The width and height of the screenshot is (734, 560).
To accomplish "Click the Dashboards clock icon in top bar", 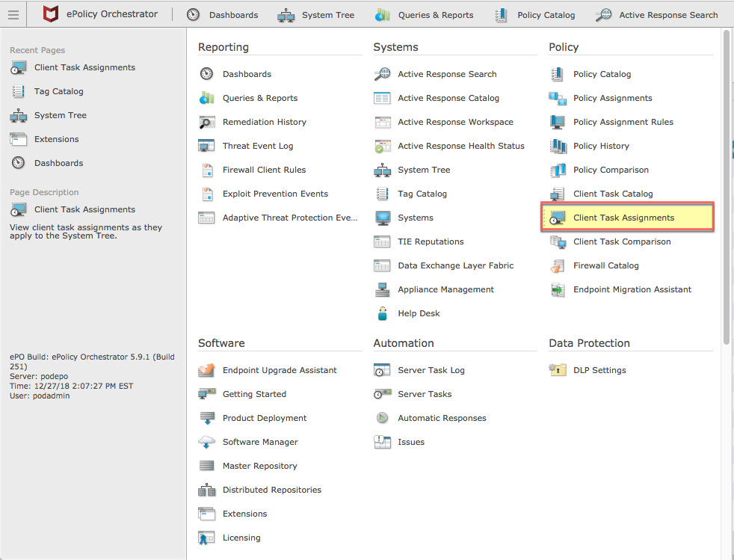I will coord(193,15).
